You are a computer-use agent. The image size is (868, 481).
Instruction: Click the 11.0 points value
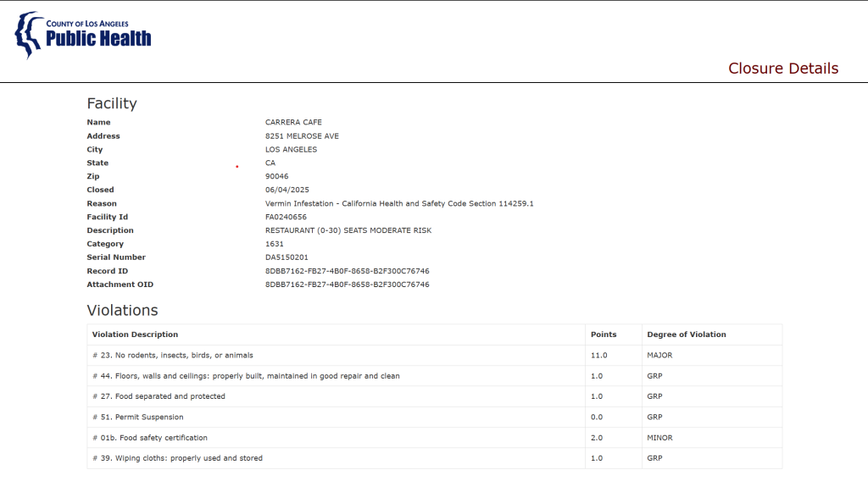599,356
